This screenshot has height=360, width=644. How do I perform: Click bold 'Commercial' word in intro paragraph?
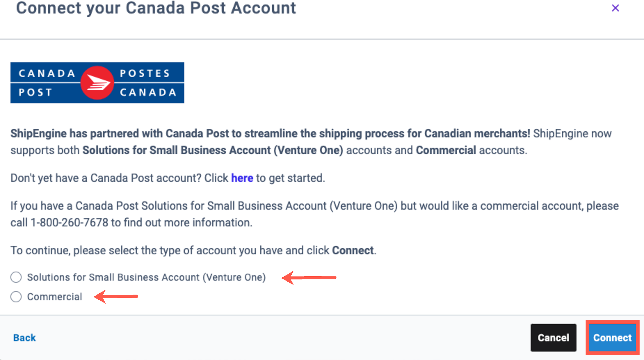tap(446, 150)
